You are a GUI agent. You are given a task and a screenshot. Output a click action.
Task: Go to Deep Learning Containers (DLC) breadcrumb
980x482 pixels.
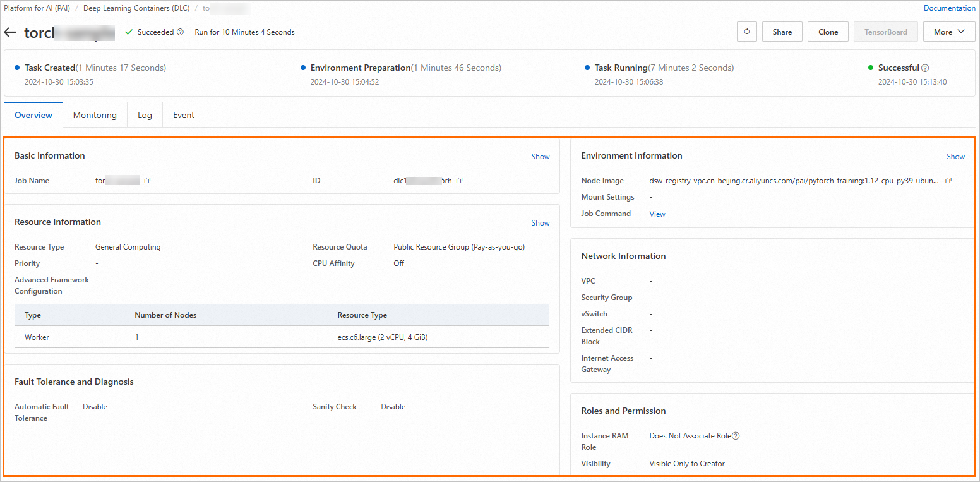[x=136, y=8]
